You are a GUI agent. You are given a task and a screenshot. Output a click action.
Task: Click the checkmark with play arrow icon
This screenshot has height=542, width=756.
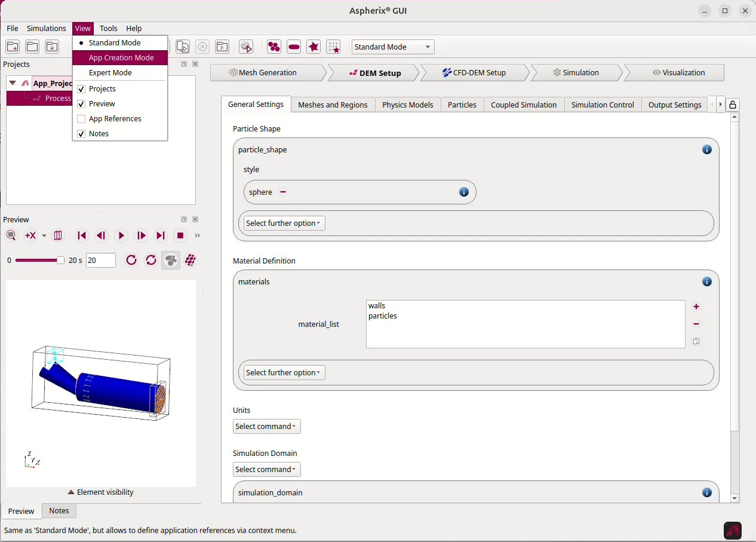tap(246, 47)
